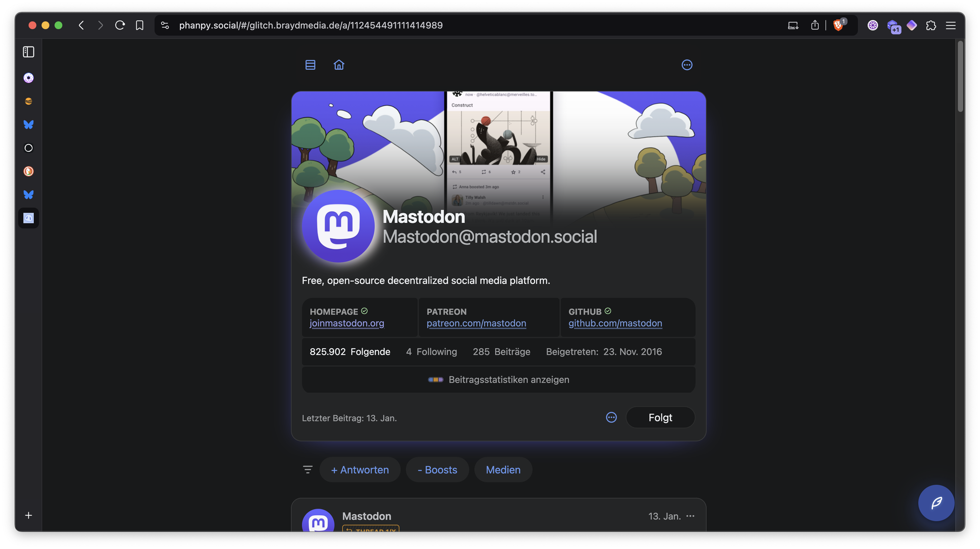Open Phanpy navigation menu icon
This screenshot has width=980, height=549.
pyautogui.click(x=310, y=65)
